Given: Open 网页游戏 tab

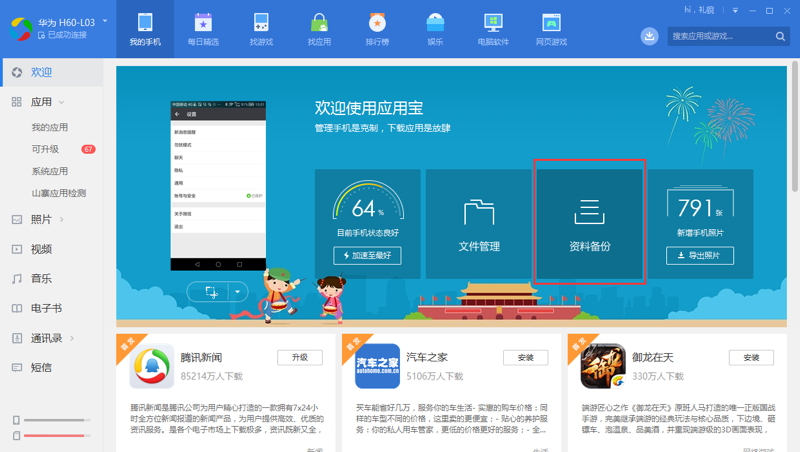Looking at the screenshot, I should click(x=552, y=29).
